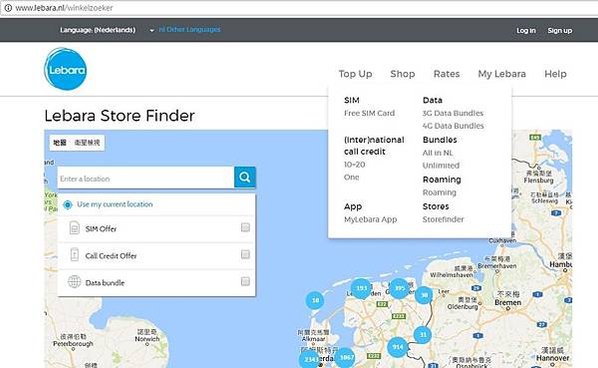Select the Unlimited bundle link
The image size is (598, 368).
click(x=441, y=166)
